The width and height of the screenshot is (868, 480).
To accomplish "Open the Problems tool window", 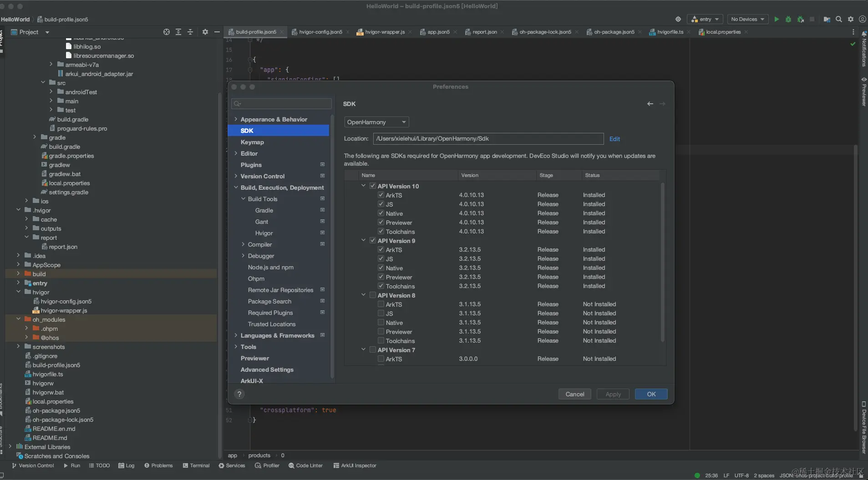I will [x=158, y=465].
